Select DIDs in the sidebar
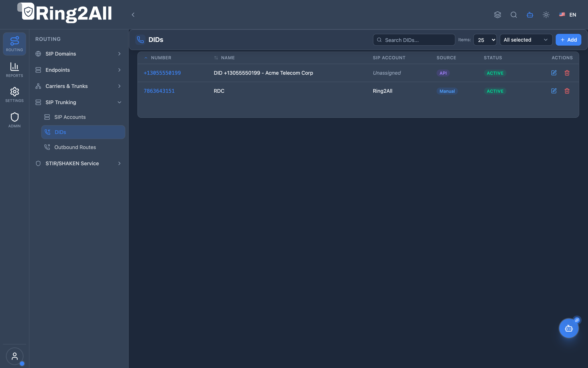This screenshot has height=368, width=588. 83,132
